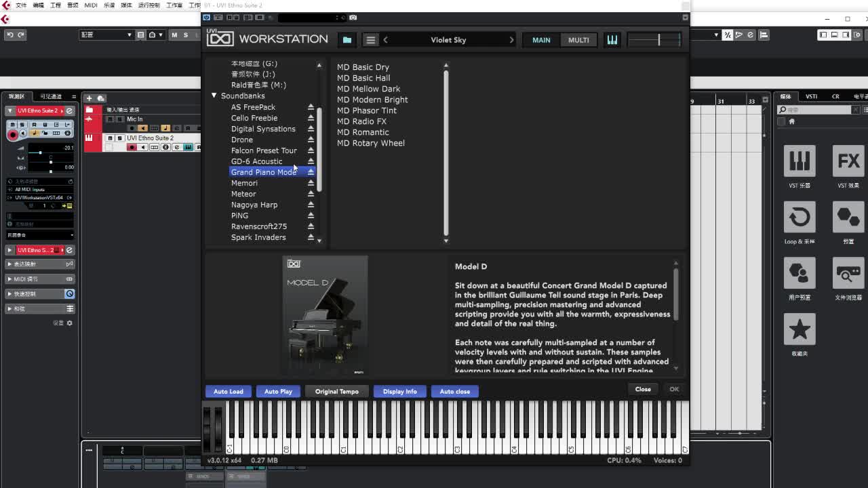Open the 文件 menu in Cubase
This screenshot has width=868, height=488.
21,5
